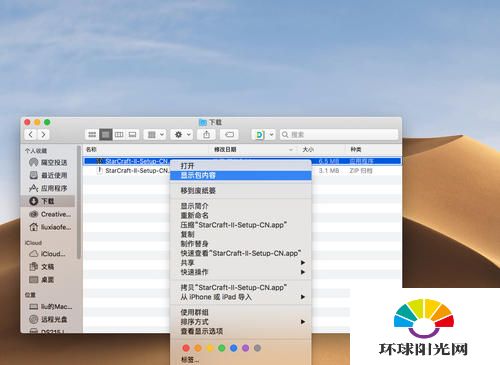Sort by Kind (种类) column header

(x=373, y=149)
